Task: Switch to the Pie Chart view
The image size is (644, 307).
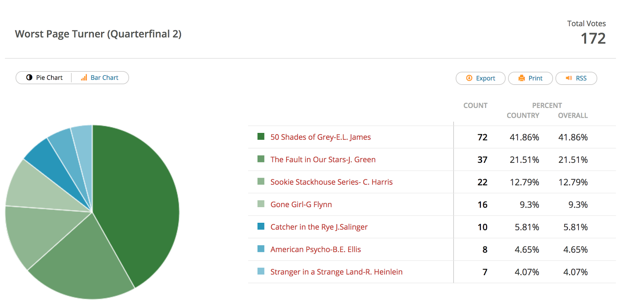Action: point(44,77)
